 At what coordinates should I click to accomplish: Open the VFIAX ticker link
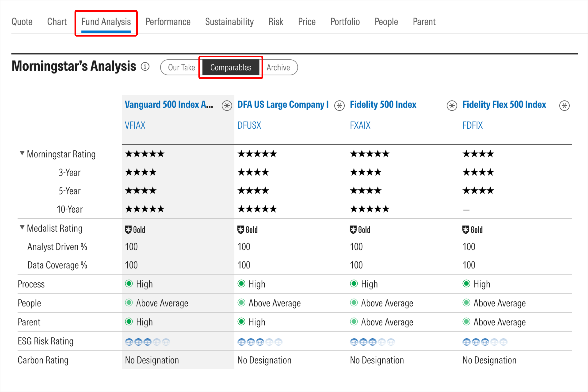135,125
